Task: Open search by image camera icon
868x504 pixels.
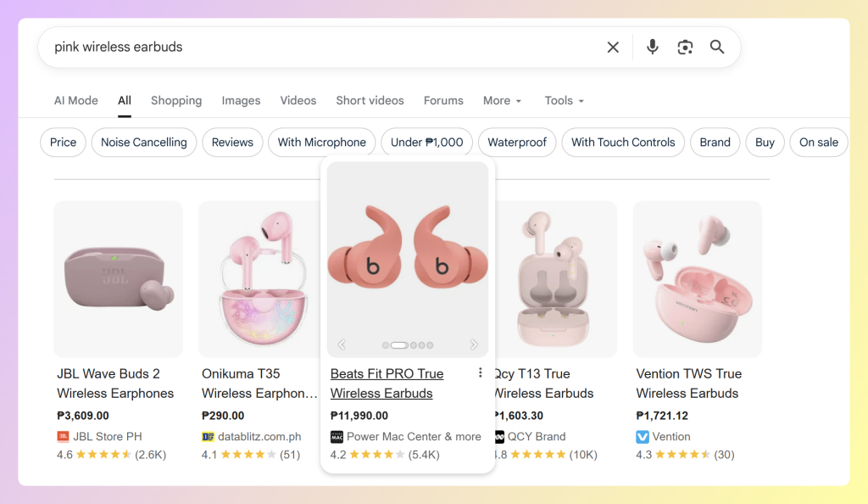Action: 685,47
